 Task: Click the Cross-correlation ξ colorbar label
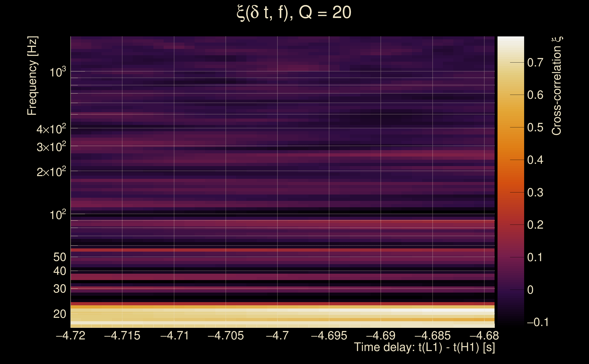pyautogui.click(x=557, y=86)
